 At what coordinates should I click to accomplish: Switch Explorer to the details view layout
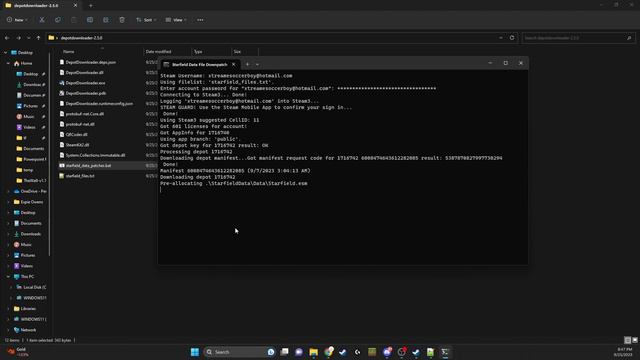click(627, 340)
